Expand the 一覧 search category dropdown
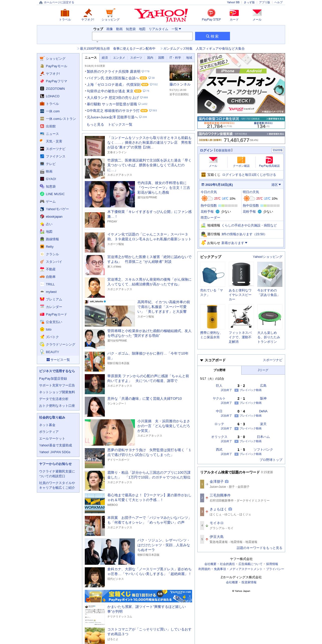The width and height of the screenshot is (322, 644). [x=176, y=29]
